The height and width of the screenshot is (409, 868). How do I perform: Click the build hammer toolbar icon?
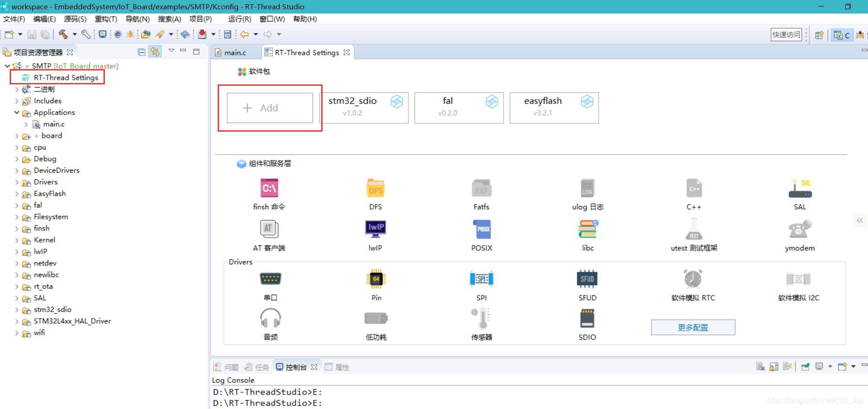pyautogui.click(x=63, y=34)
